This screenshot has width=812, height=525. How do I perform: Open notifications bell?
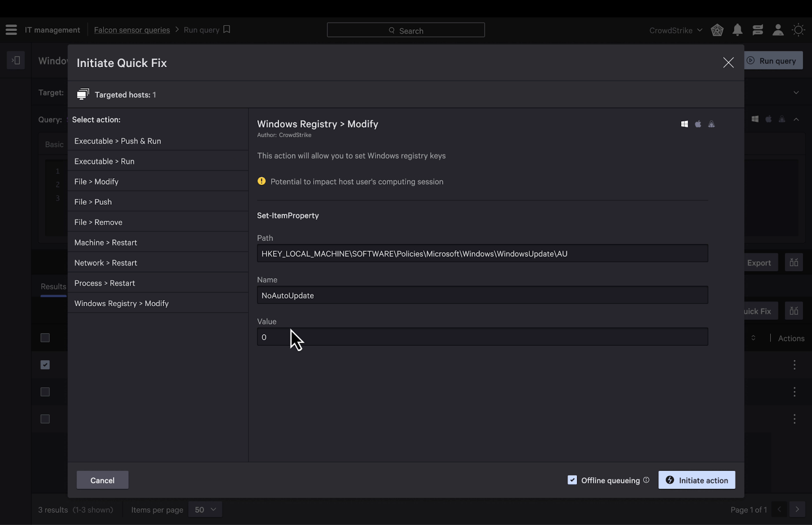[737, 30]
